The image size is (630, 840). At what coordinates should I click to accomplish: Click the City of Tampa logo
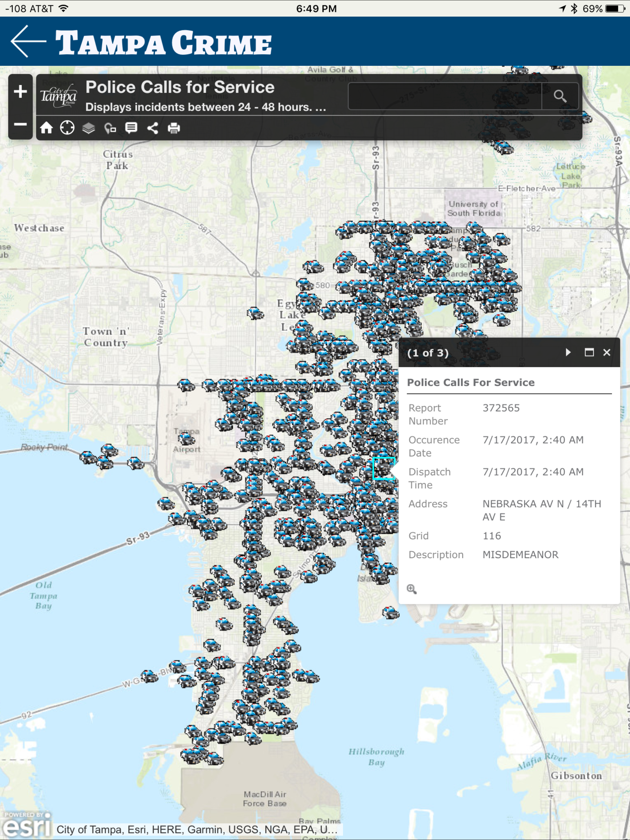58,97
